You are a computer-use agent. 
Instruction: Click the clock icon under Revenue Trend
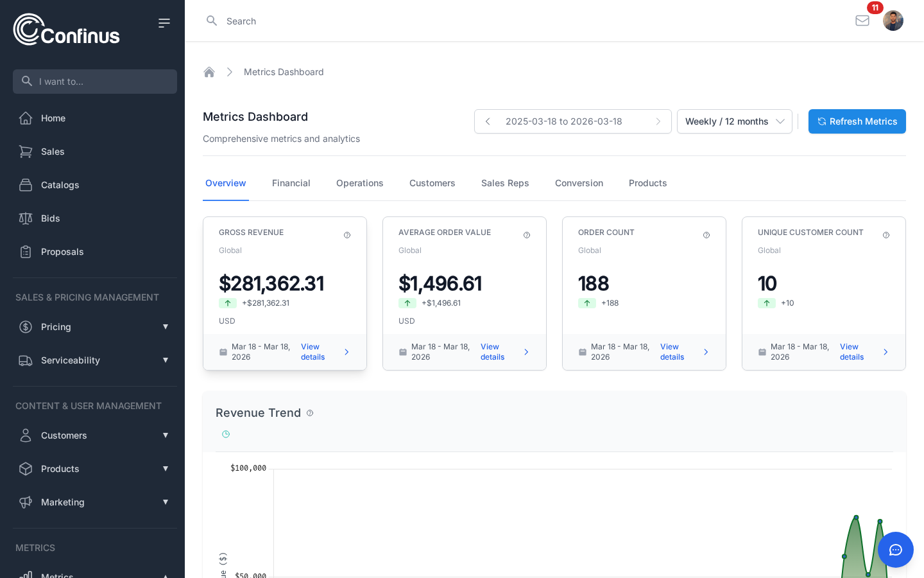(226, 434)
